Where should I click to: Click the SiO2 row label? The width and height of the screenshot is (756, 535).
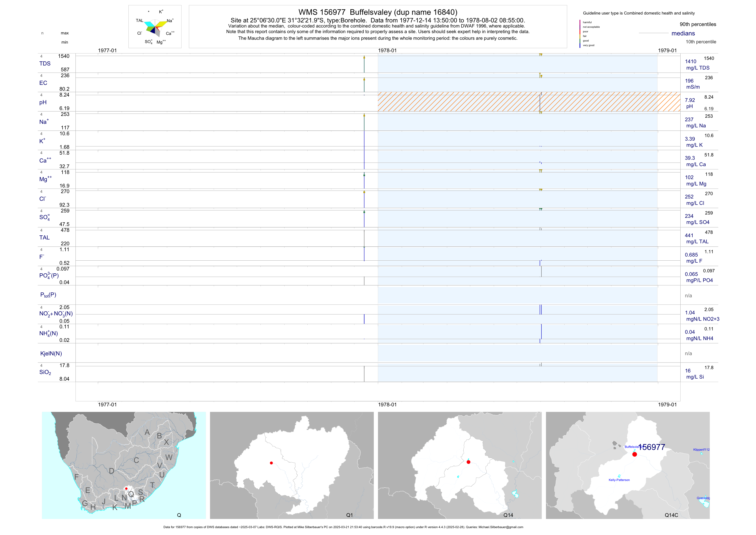(45, 372)
